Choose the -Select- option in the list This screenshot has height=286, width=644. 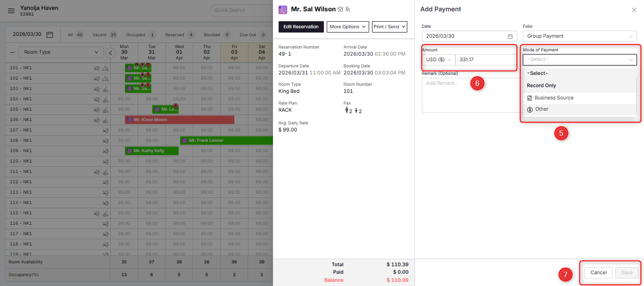(579, 74)
